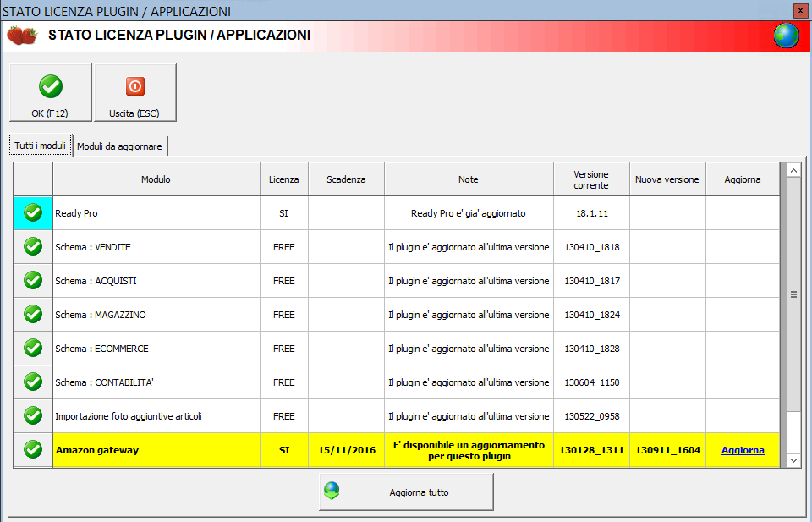Select the Ready Pro module name cell
The image size is (812, 522).
[156, 213]
